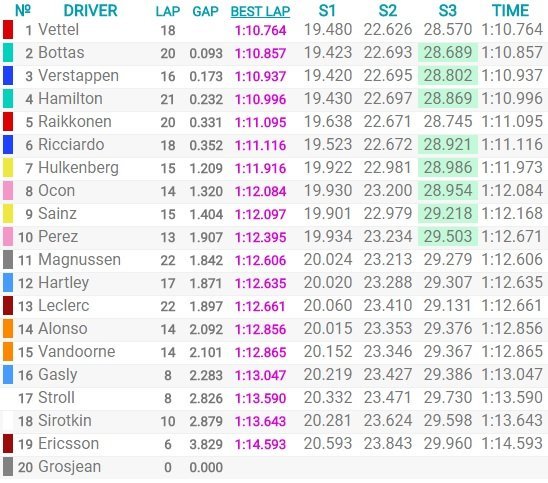Click the TIME column header
This screenshot has height=483, width=548.
[x=510, y=11]
